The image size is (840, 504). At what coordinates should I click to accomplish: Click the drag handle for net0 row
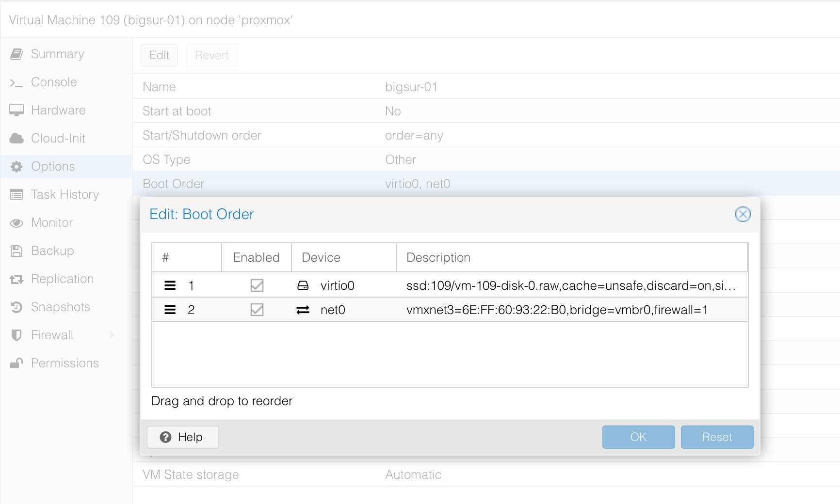(x=170, y=310)
